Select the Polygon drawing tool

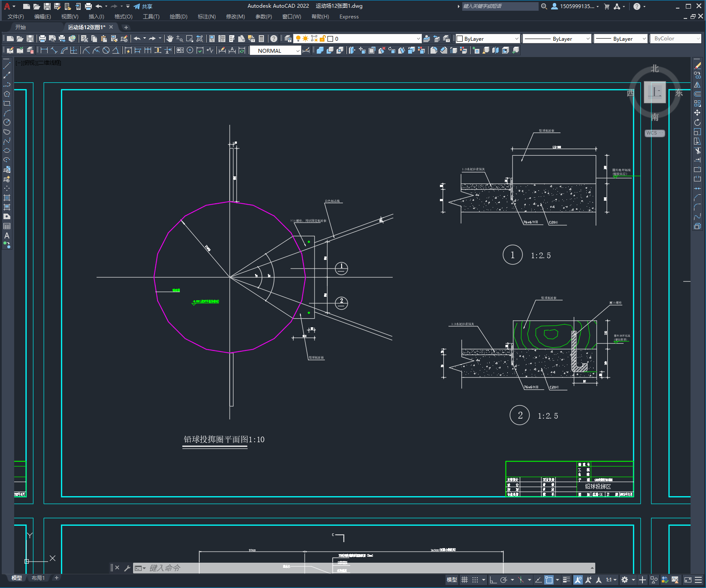(x=7, y=94)
